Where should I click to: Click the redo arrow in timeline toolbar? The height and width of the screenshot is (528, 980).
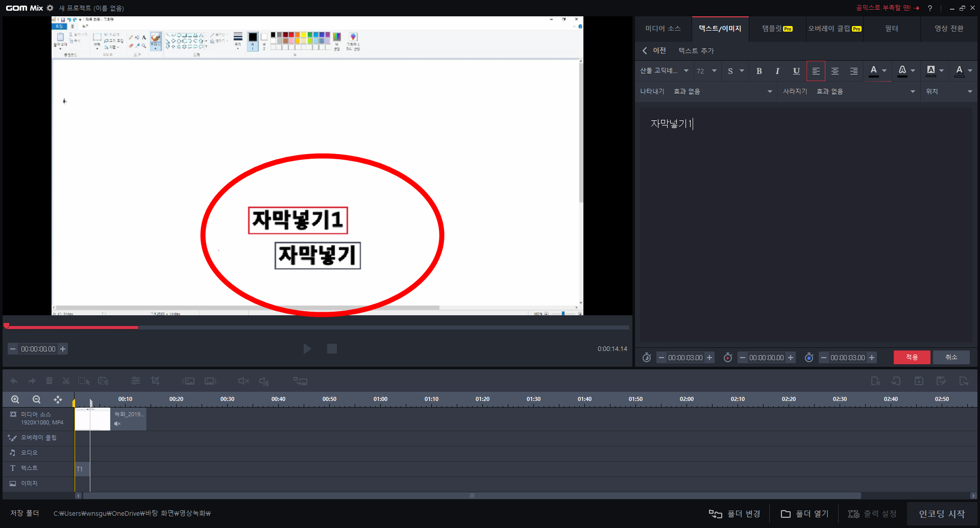[32, 381]
